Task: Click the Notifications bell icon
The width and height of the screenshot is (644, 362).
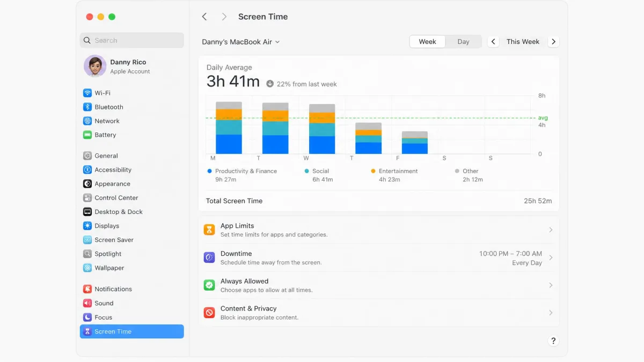Action: click(x=87, y=289)
